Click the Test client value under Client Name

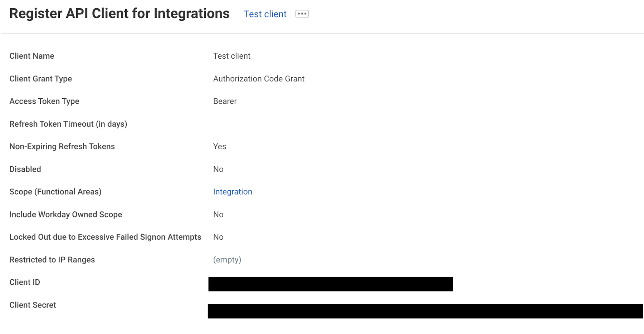(x=231, y=56)
